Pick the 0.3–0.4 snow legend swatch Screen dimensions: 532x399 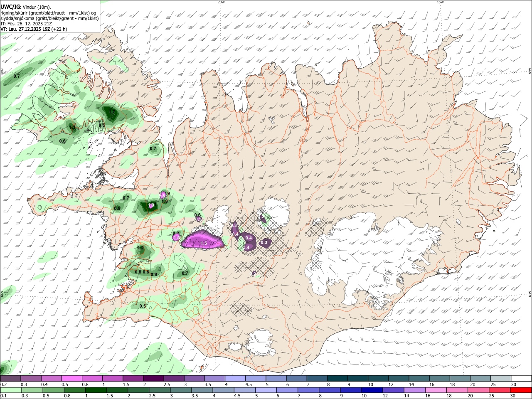(31, 379)
